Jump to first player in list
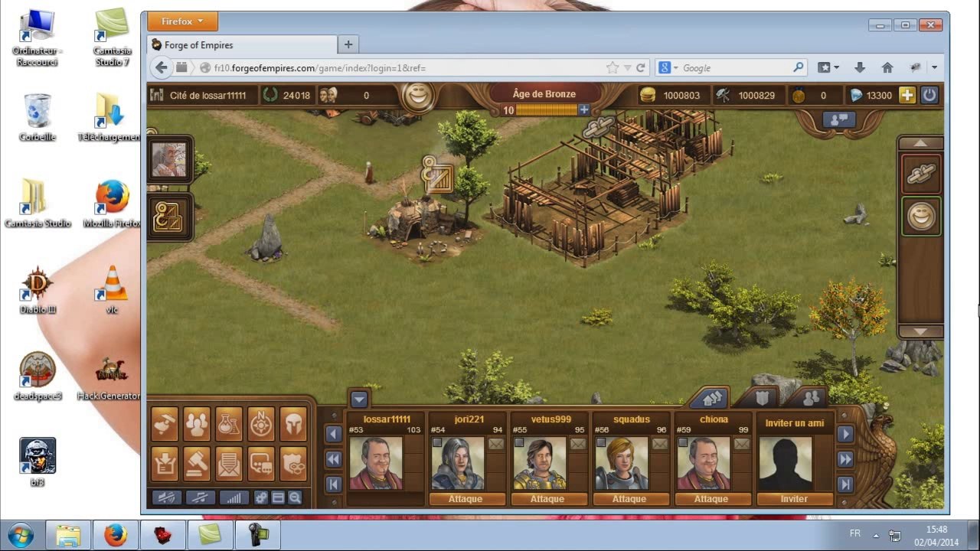Viewport: 980px width, 551px height. click(333, 484)
